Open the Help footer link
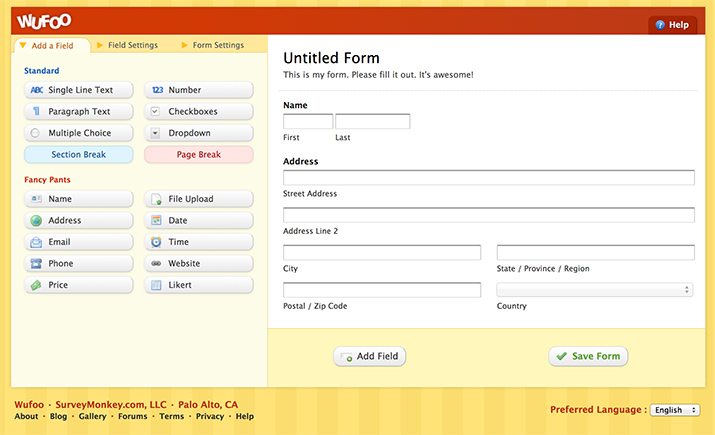 tap(245, 416)
